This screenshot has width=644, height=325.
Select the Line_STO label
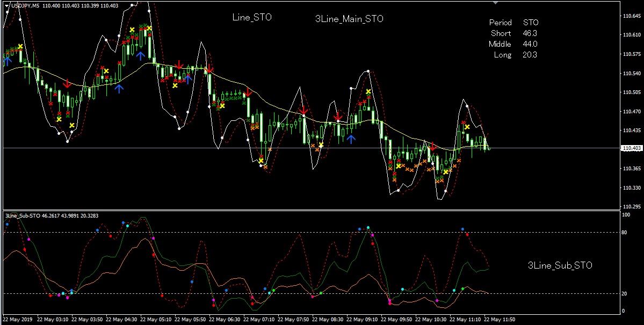(x=252, y=17)
